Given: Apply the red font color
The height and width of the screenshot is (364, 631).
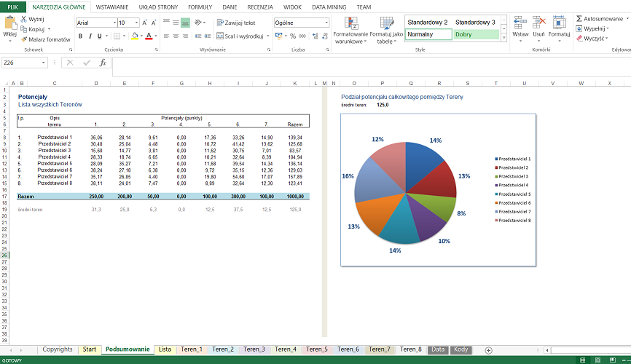Looking at the screenshot, I should pos(149,36).
